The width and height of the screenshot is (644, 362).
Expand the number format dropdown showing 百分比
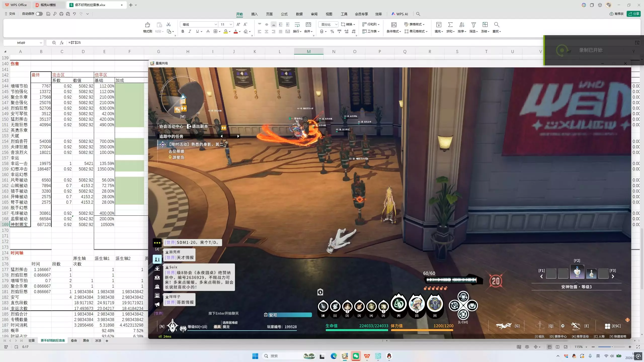[x=336, y=24]
